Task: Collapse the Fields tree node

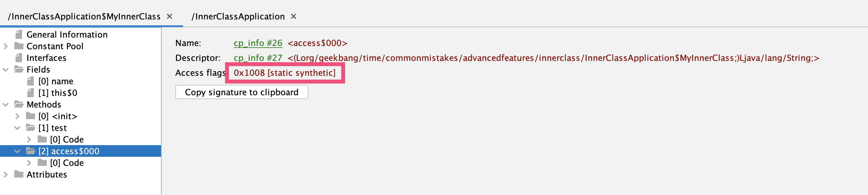Action: click(6, 70)
